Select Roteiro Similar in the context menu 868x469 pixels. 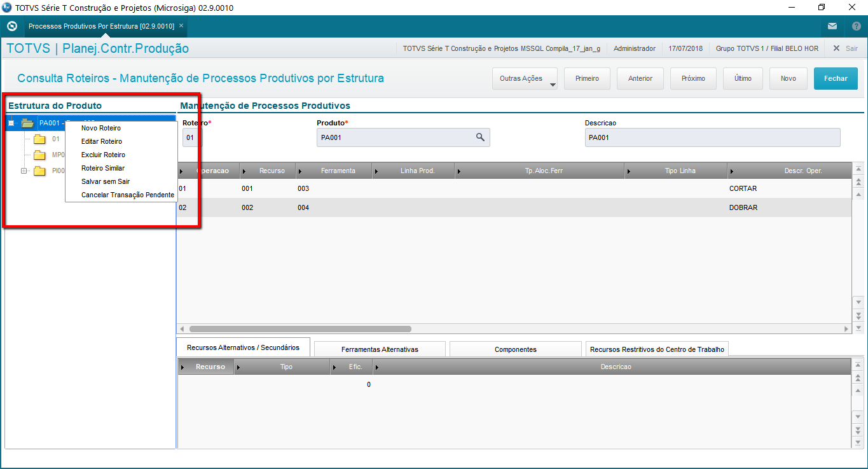pos(103,168)
